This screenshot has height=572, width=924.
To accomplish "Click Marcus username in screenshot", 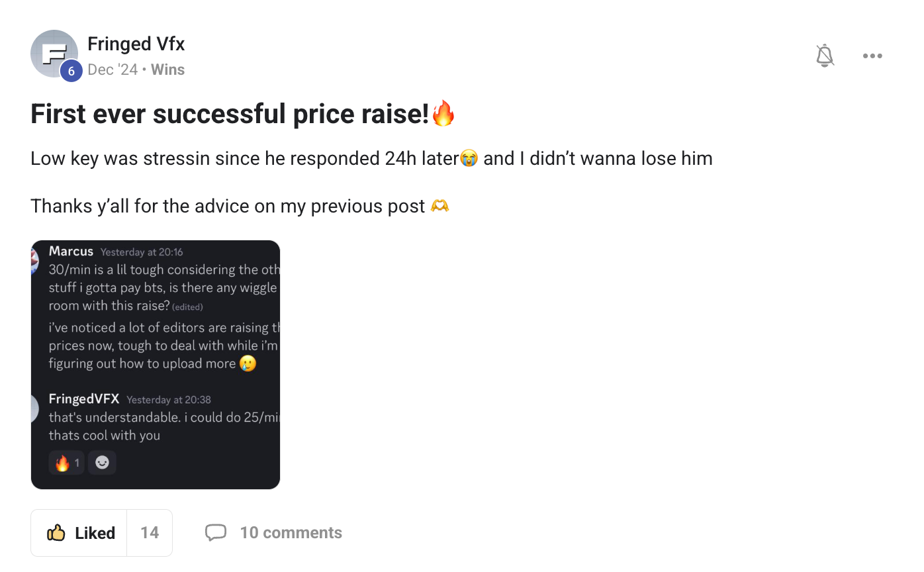I will 71,251.
